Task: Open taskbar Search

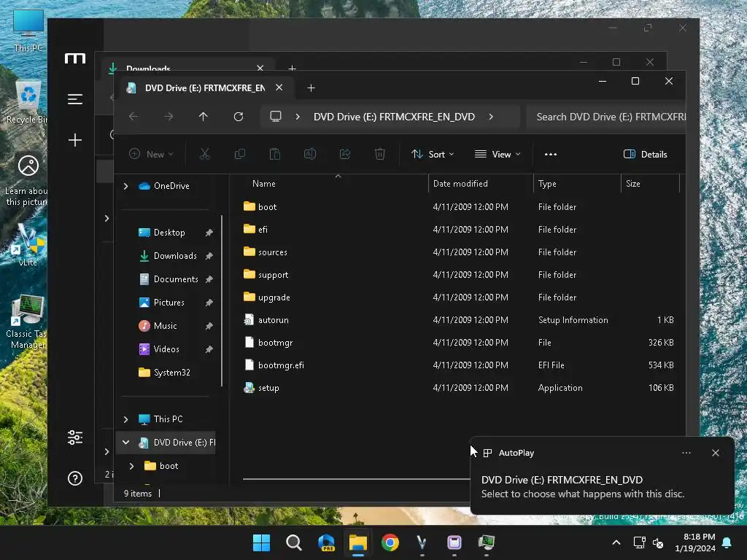Action: click(x=293, y=542)
